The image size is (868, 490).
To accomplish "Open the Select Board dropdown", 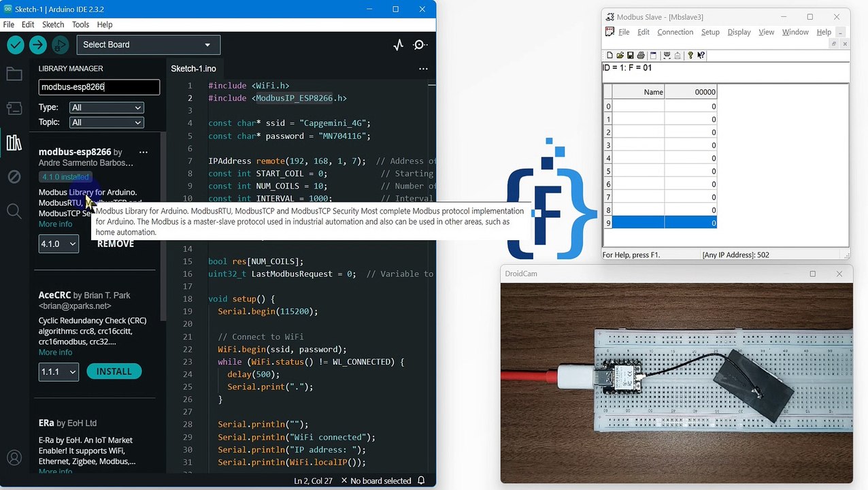I will point(148,45).
